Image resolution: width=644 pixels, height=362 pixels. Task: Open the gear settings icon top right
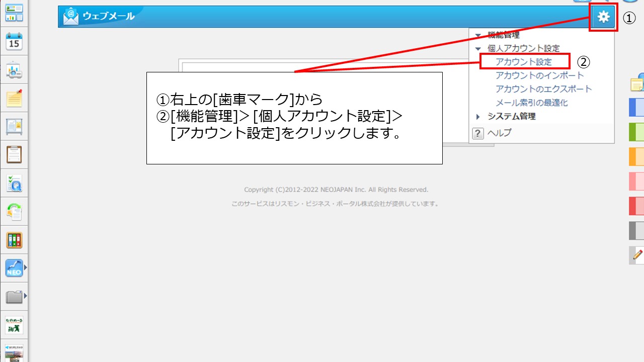coord(603,16)
